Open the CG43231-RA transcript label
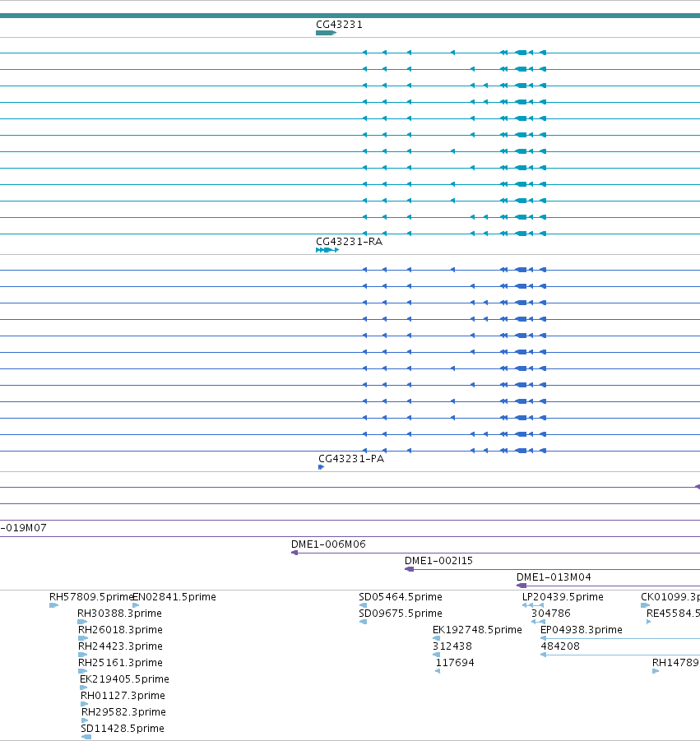 (349, 242)
